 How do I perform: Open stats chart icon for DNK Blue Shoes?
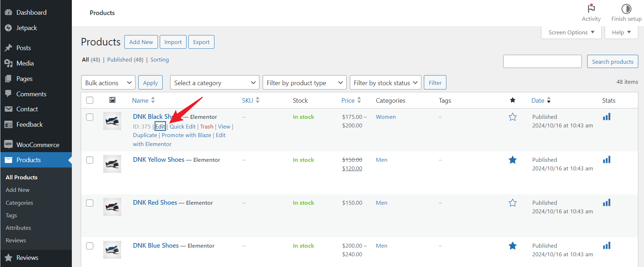(x=606, y=246)
